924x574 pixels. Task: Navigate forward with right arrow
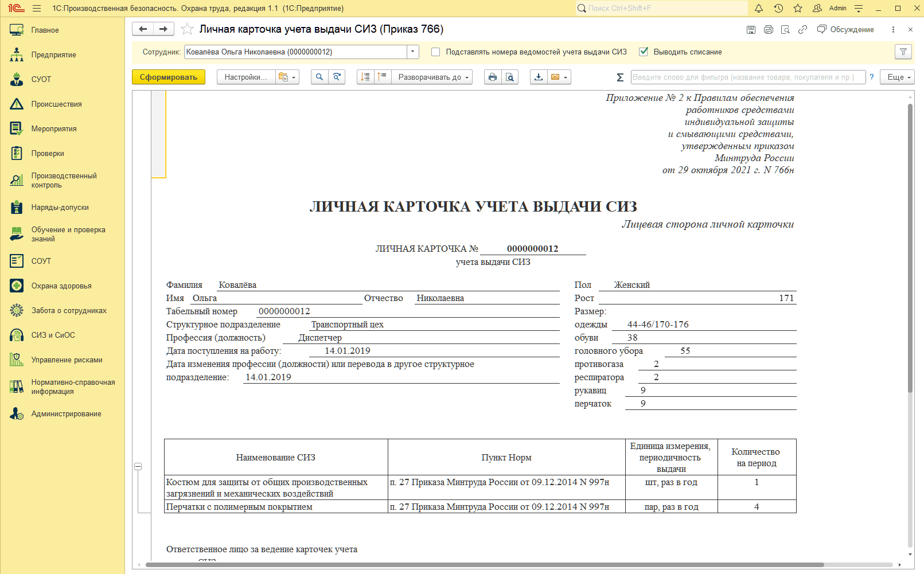click(163, 29)
